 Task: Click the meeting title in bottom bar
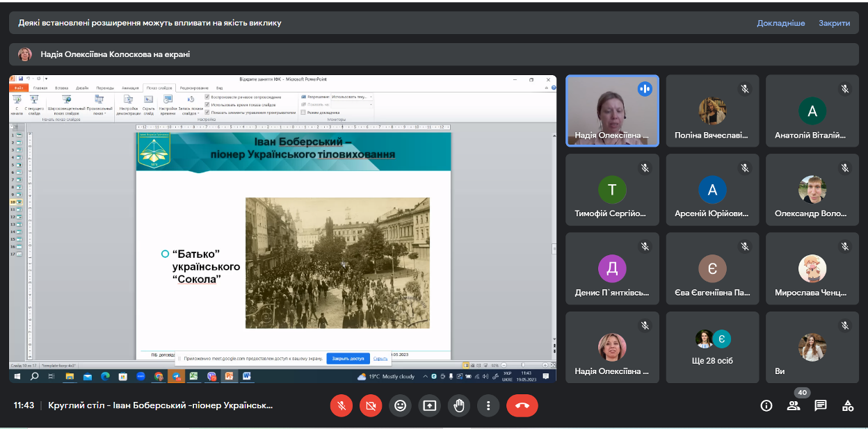tap(160, 405)
